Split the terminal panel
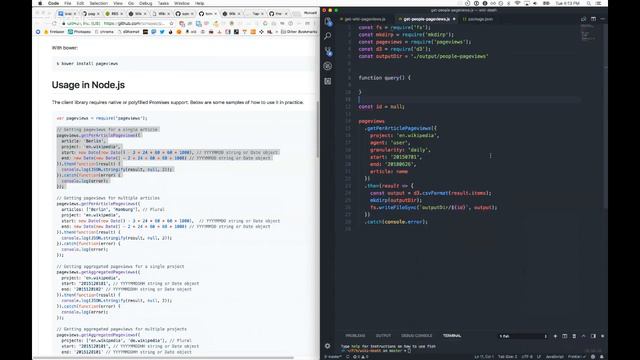This screenshot has height=360, width=640. click(x=564, y=336)
